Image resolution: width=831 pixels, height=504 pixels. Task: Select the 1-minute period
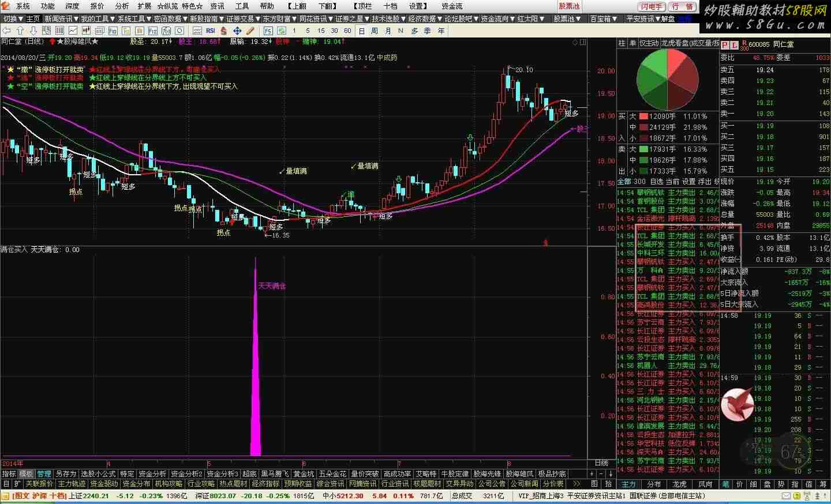[x=294, y=31]
